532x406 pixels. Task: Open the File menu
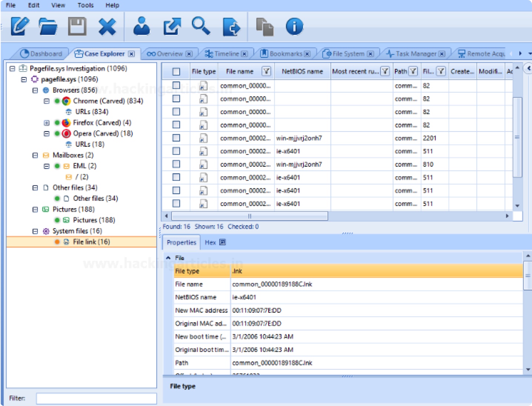click(x=11, y=5)
